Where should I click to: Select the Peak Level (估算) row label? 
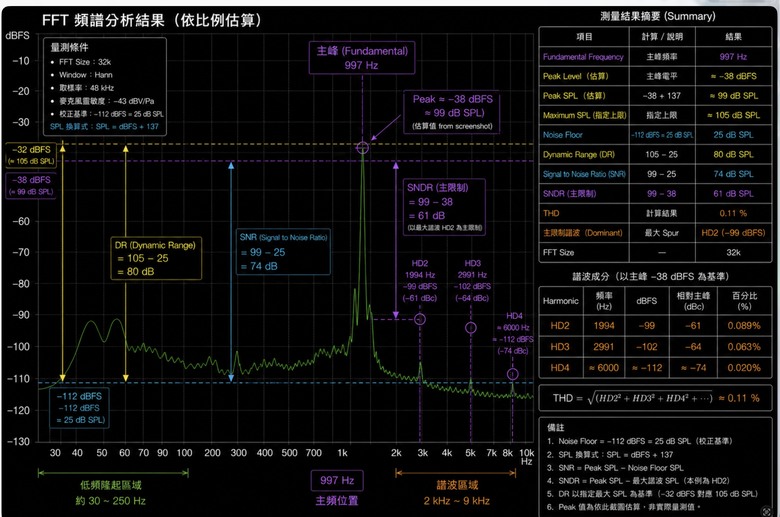point(576,76)
